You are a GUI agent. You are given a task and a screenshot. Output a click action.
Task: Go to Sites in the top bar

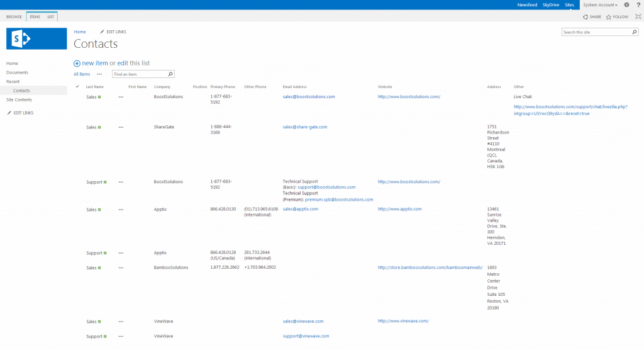[x=569, y=5]
